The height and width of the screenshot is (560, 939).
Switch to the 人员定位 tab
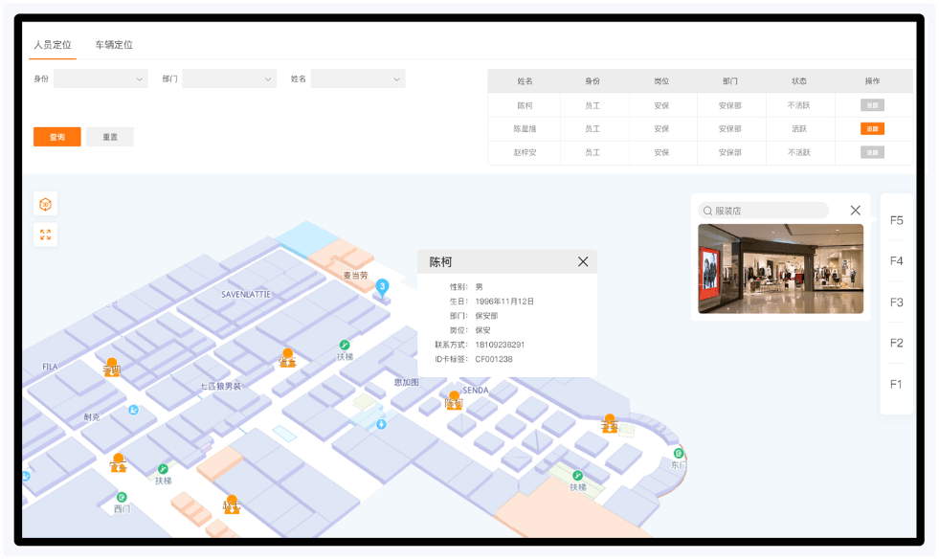(53, 45)
